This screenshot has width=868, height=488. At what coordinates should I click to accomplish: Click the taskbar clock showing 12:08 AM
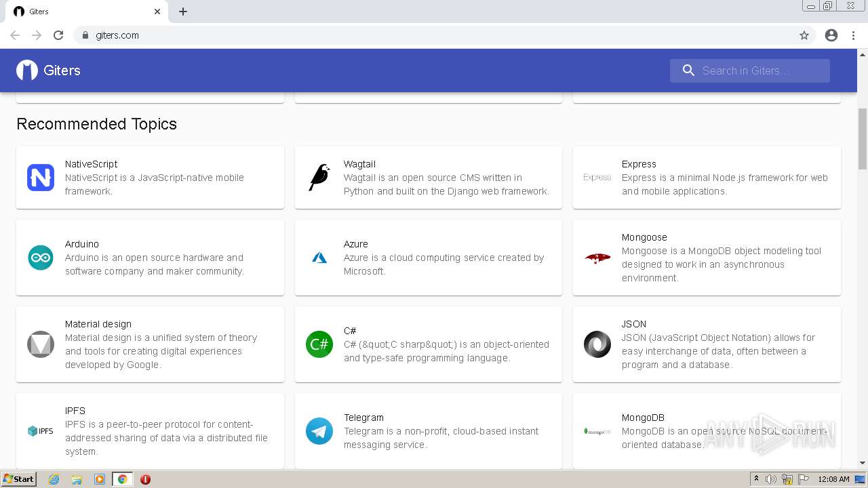click(x=833, y=479)
